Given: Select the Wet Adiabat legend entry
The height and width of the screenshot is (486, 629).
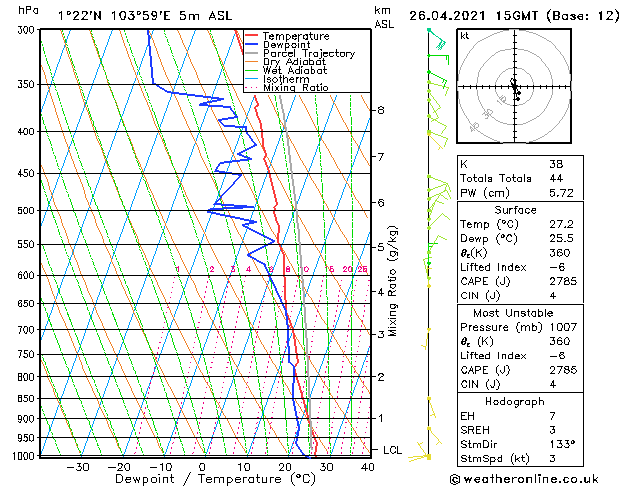Looking at the screenshot, I should tap(285, 71).
